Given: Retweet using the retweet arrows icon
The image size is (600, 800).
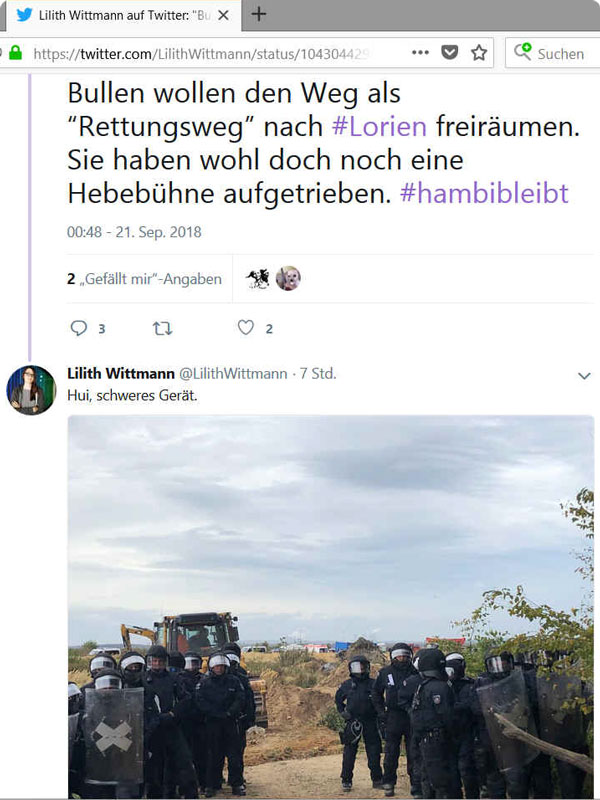Looking at the screenshot, I should coord(162,329).
